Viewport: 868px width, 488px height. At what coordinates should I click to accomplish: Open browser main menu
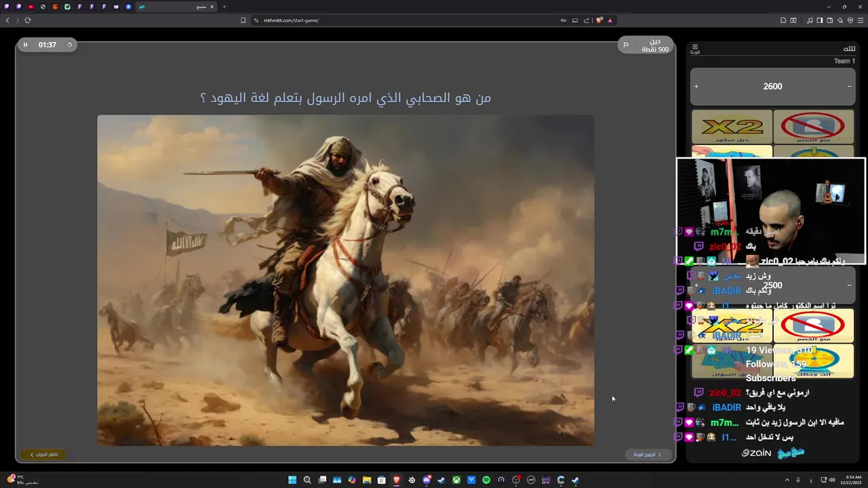pos(861,20)
